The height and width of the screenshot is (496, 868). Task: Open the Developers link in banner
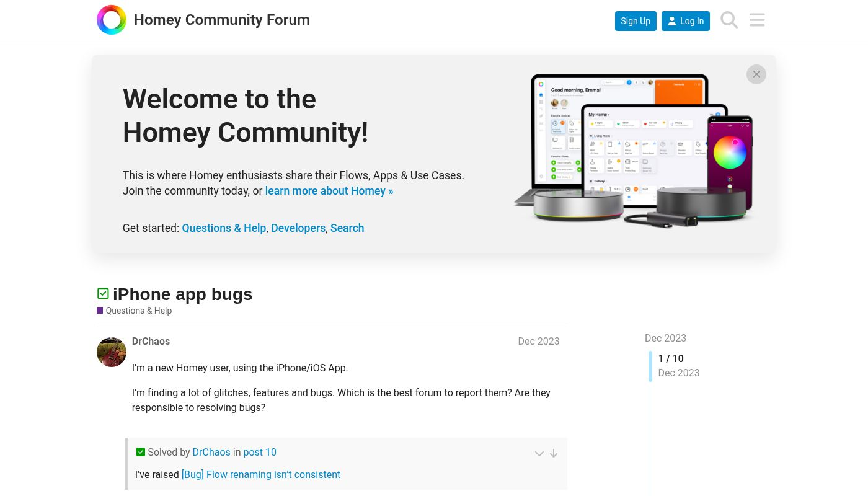(x=298, y=228)
